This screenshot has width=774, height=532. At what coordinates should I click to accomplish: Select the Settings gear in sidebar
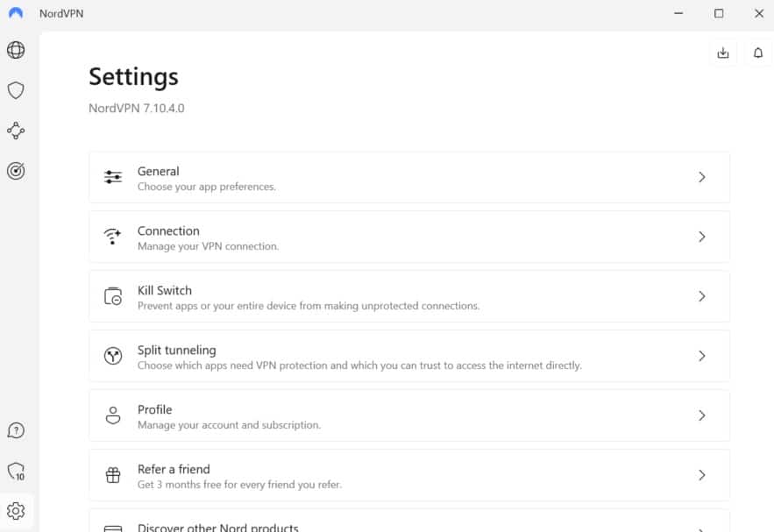(x=16, y=511)
